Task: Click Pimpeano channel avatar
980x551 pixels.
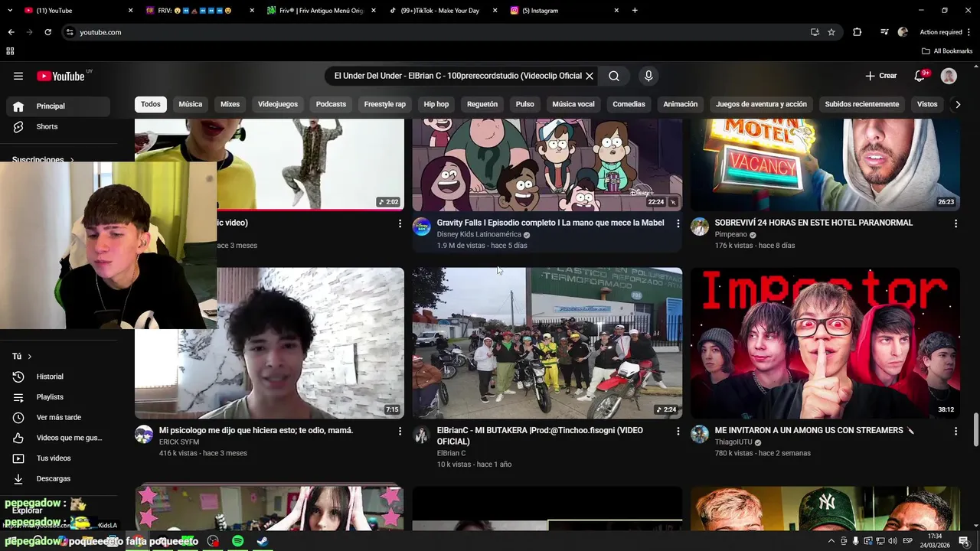Action: [x=700, y=227]
